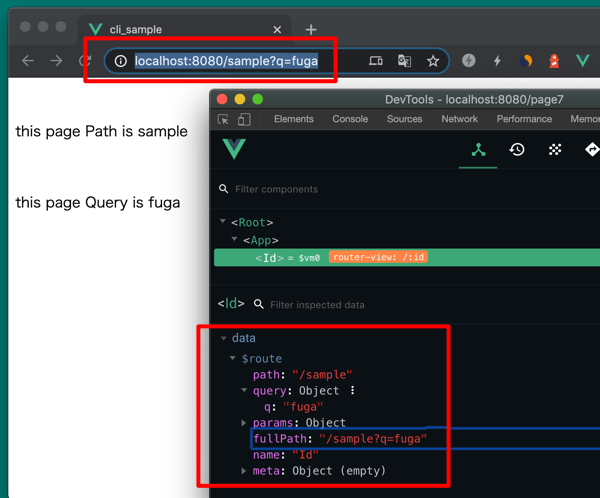Image resolution: width=600 pixels, height=498 pixels.
Task: Click the Filter components search field
Action: point(276,189)
